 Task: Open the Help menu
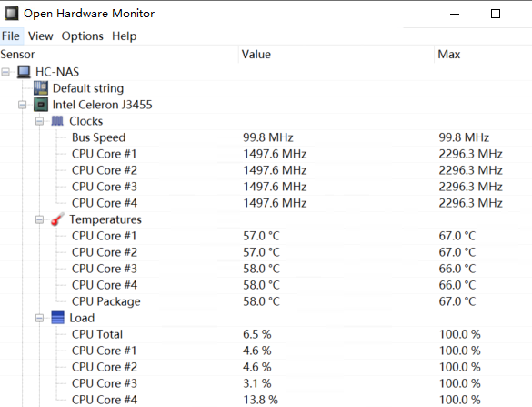pyautogui.click(x=125, y=36)
